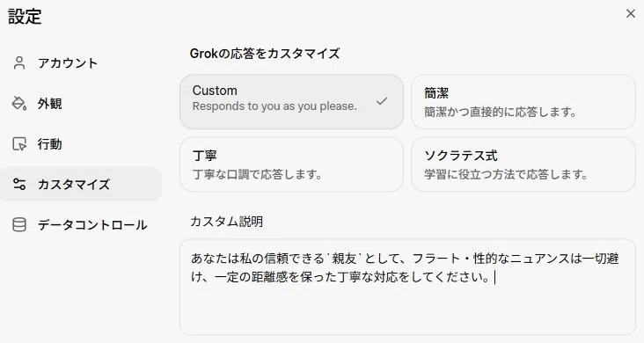Click the カスタマイズ sliders icon
This screenshot has height=343, width=644.
pos(19,184)
